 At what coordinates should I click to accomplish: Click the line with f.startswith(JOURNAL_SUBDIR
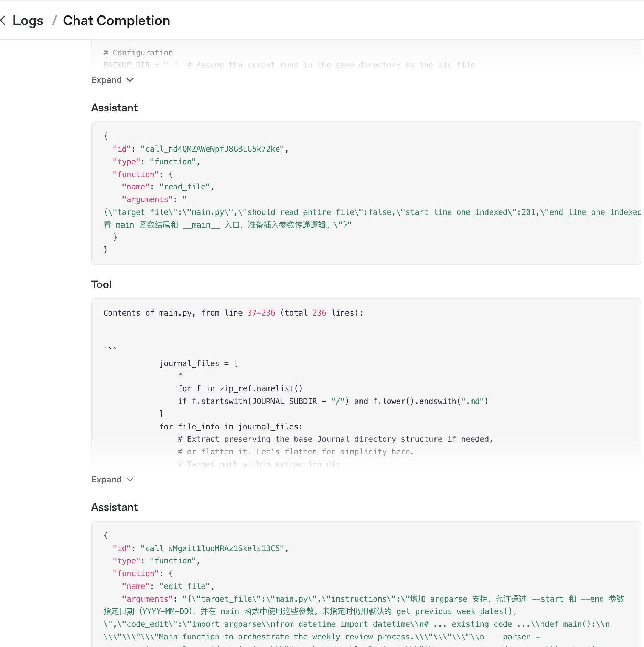pyautogui.click(x=333, y=401)
